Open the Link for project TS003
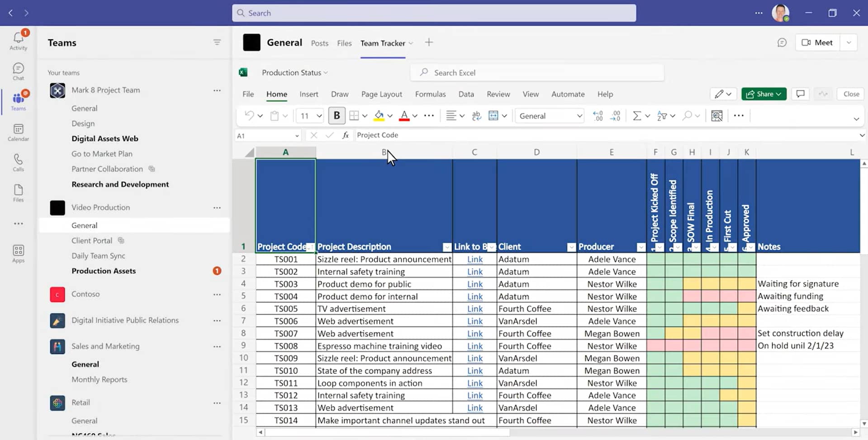Screen dimensions: 868x440 coord(474,284)
